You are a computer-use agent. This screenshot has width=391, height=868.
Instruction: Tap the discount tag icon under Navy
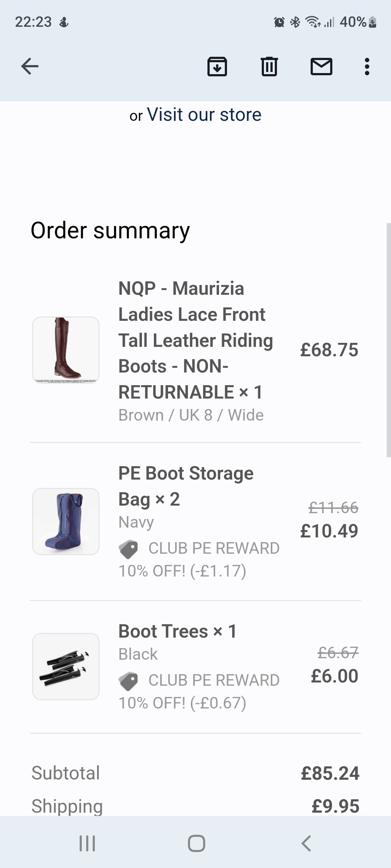[x=128, y=549]
